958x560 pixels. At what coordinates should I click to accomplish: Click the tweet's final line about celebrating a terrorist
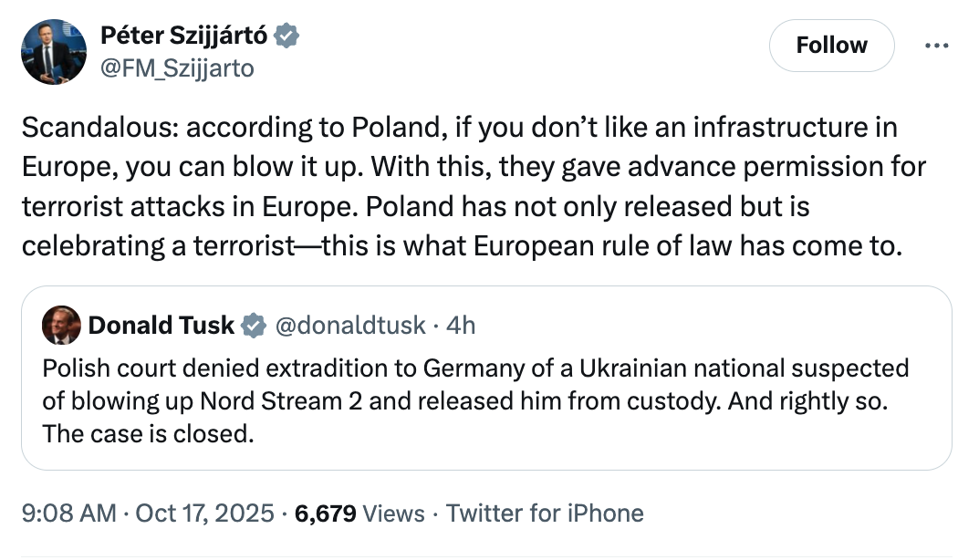462,247
